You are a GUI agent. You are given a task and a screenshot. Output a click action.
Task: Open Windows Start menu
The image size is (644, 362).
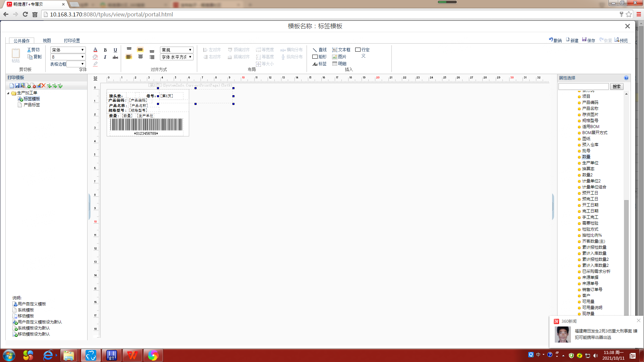pos(9,355)
